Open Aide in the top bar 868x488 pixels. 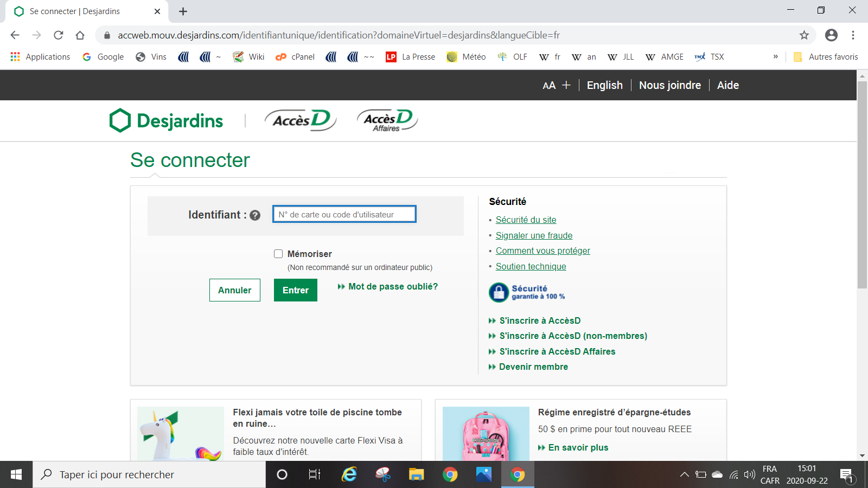point(728,85)
